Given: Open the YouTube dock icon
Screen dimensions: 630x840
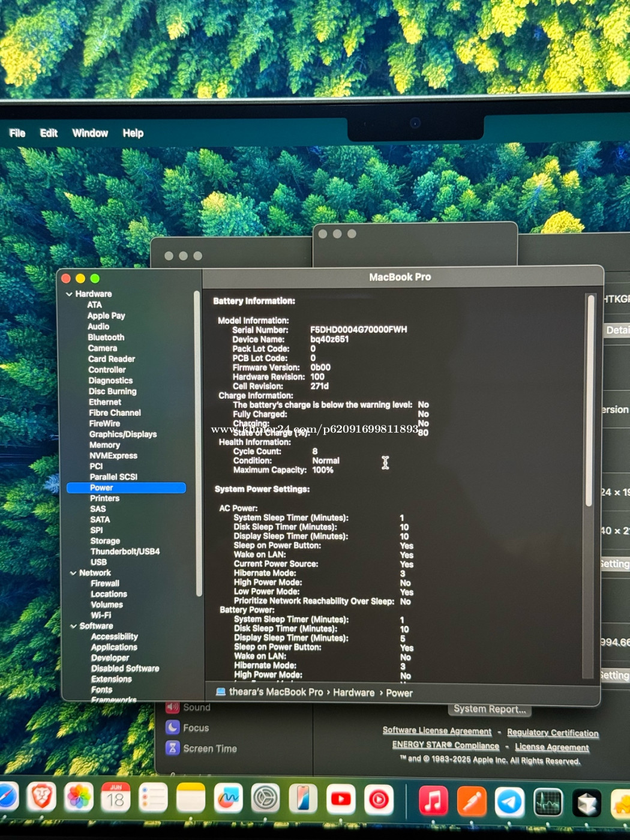Looking at the screenshot, I should (341, 800).
